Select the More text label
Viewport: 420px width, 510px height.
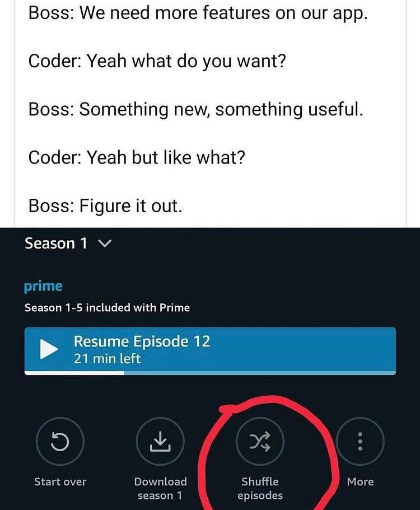pyautogui.click(x=360, y=481)
